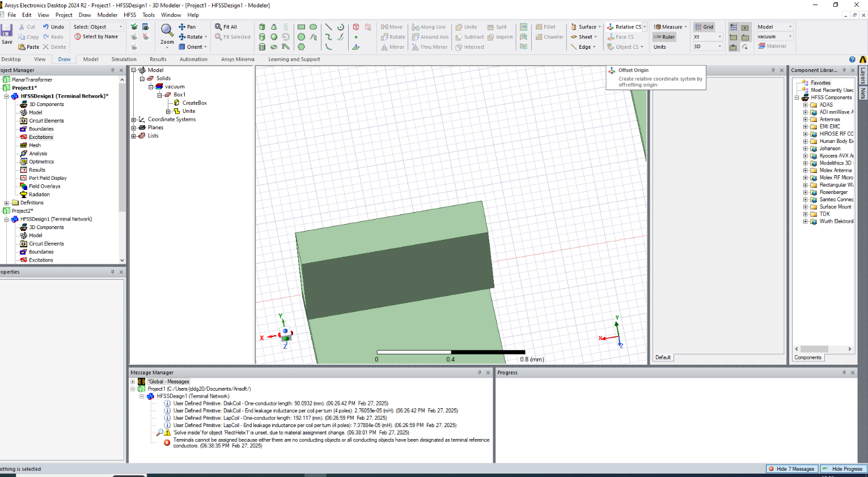Image resolution: width=868 pixels, height=477 pixels.
Task: Choose the Draw cylinder tool
Action: [262, 37]
